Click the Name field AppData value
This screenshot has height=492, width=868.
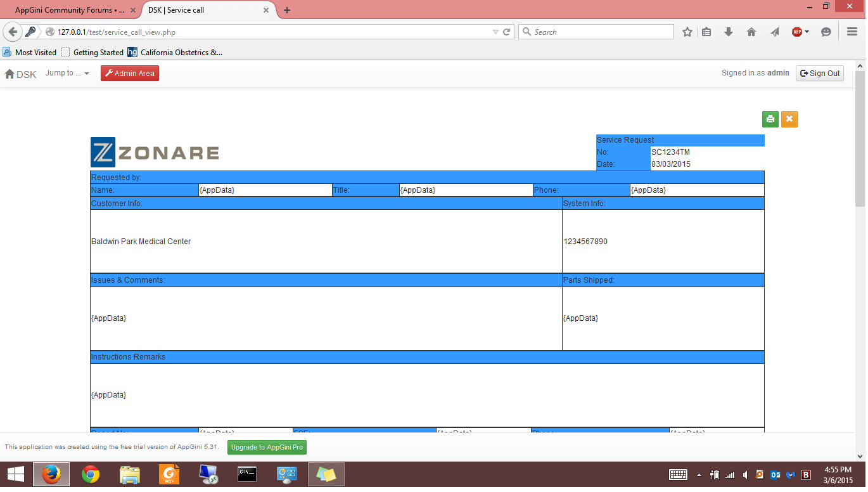point(217,190)
